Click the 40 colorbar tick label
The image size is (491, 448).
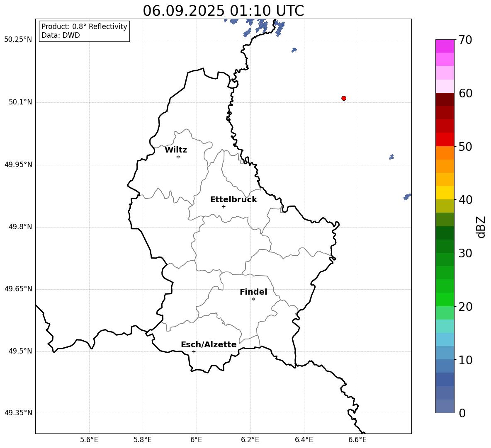(465, 200)
